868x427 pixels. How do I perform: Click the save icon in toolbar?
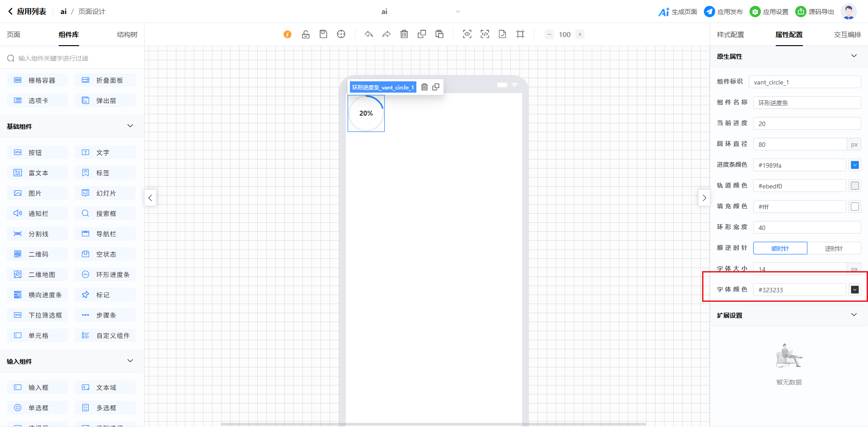click(x=323, y=34)
